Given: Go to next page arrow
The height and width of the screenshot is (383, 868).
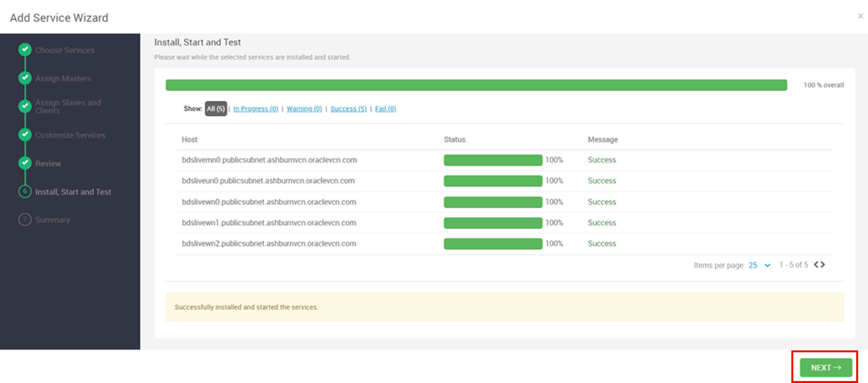Looking at the screenshot, I should pyautogui.click(x=822, y=265).
